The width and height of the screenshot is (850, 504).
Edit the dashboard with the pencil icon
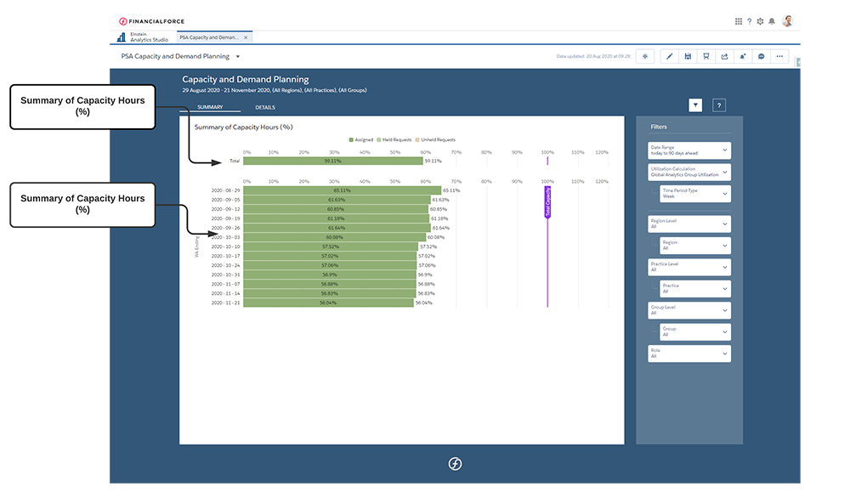pyautogui.click(x=670, y=55)
